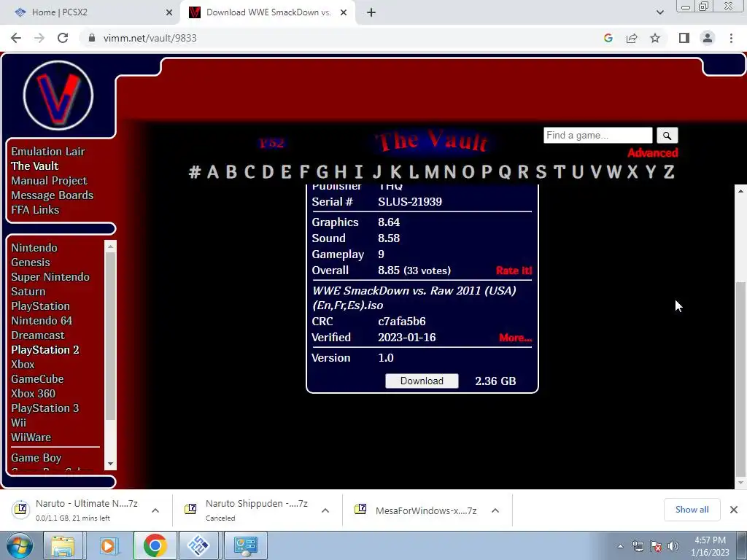The image size is (747, 560).
Task: Select the Download WWE SmackDown tab
Action: click(268, 12)
